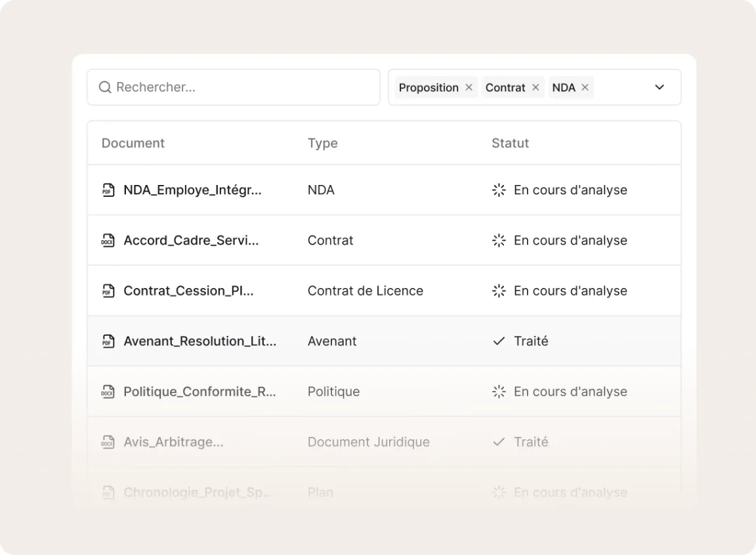
Task: Click the PDF icon beside Contrat_Cession_PI
Action: 108,291
